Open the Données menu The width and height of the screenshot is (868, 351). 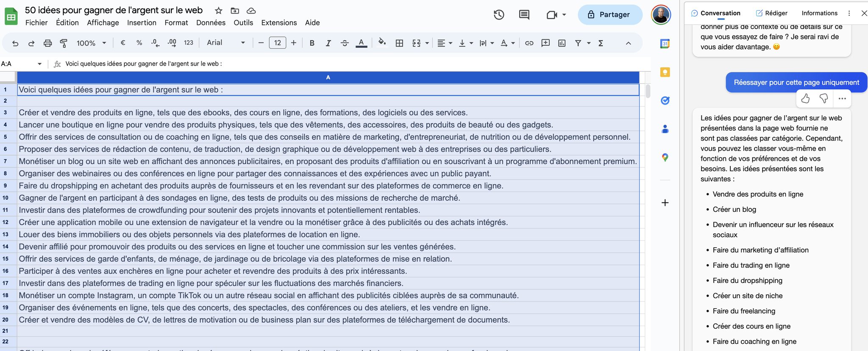click(211, 22)
